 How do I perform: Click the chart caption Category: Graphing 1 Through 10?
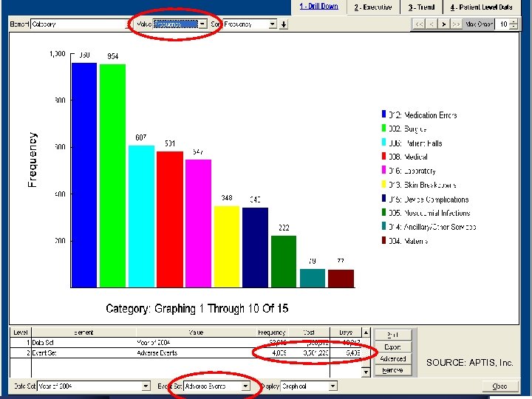tap(197, 308)
